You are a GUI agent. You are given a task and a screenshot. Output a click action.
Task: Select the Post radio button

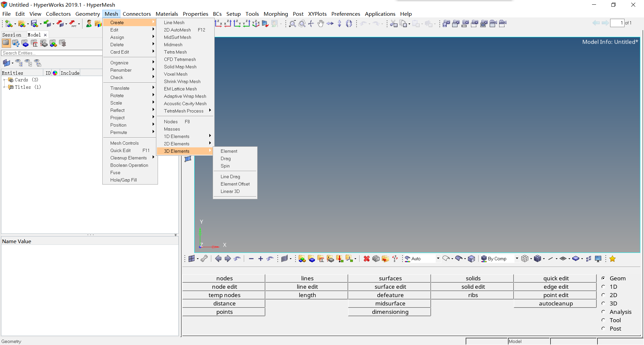pyautogui.click(x=603, y=329)
